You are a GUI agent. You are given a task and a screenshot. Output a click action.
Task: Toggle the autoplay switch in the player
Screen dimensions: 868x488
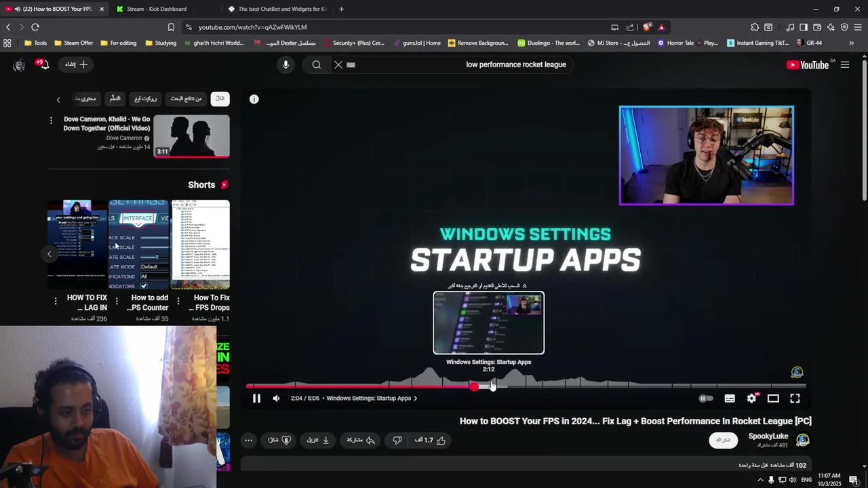pyautogui.click(x=706, y=399)
